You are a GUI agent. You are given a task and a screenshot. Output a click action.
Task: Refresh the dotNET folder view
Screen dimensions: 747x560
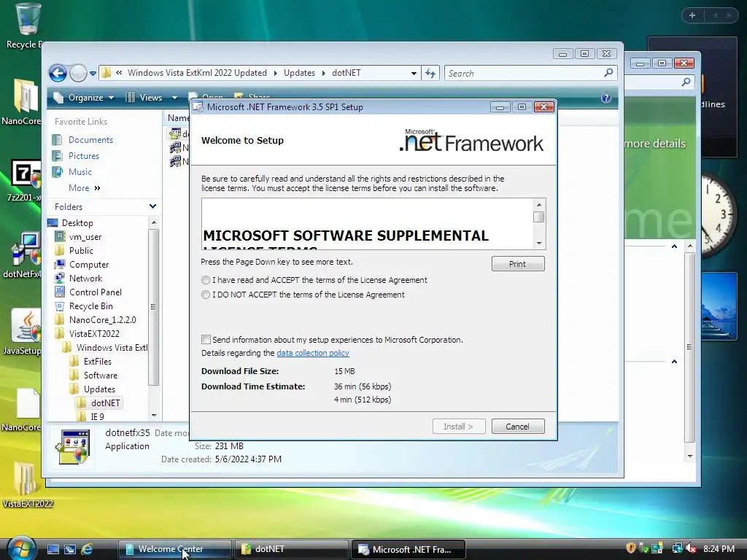click(430, 74)
